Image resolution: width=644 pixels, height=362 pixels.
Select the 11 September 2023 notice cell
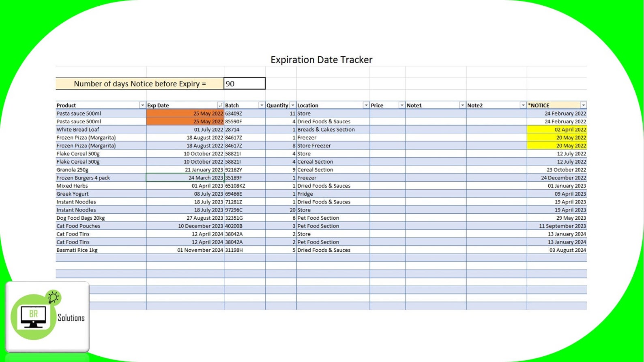(x=557, y=226)
